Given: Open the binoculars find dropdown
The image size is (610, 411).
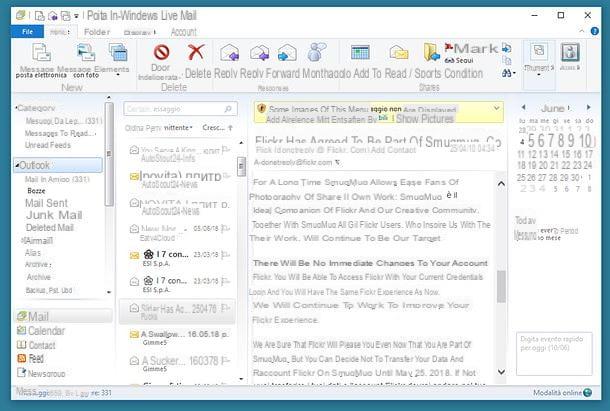Looking at the screenshot, I should (x=508, y=73).
